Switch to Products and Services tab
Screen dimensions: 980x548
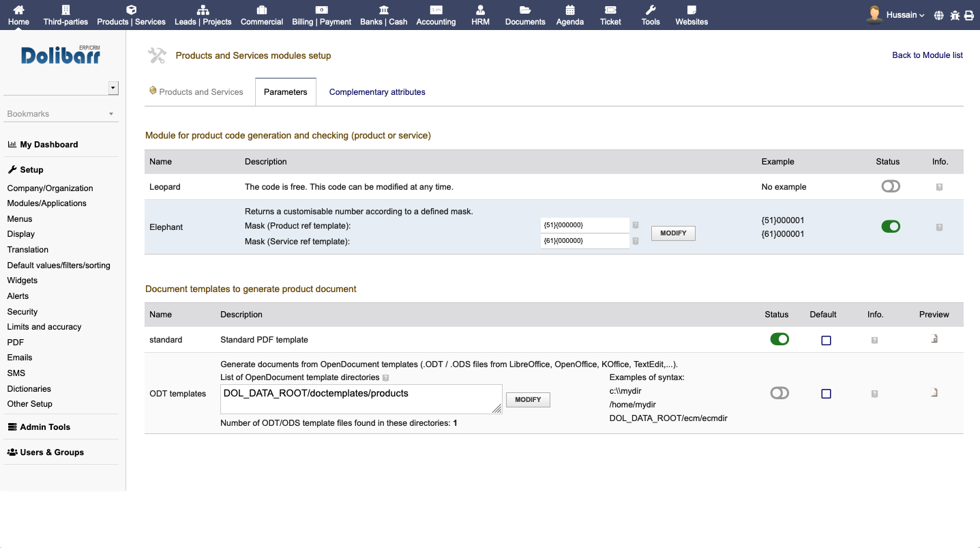point(196,92)
